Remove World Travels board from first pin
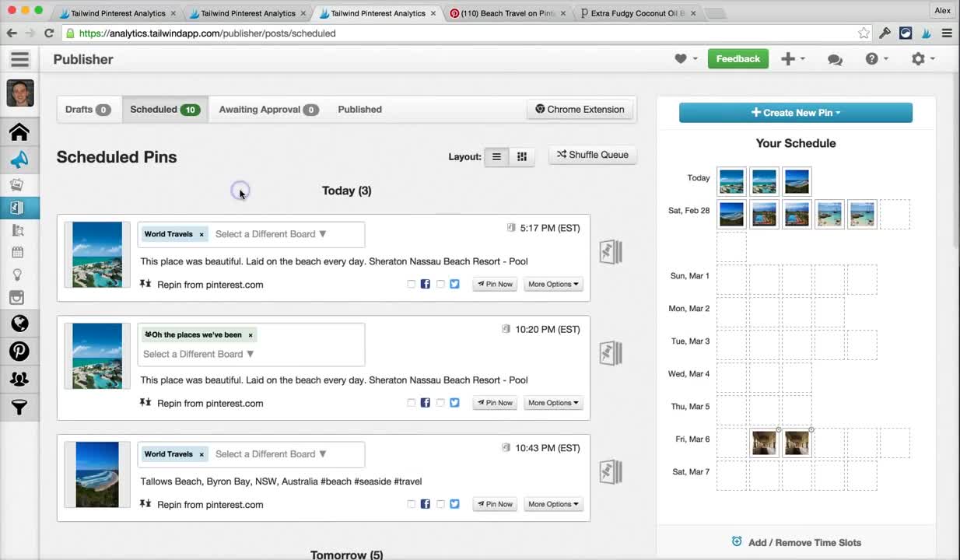Viewport: 960px width, 560px height. [201, 235]
